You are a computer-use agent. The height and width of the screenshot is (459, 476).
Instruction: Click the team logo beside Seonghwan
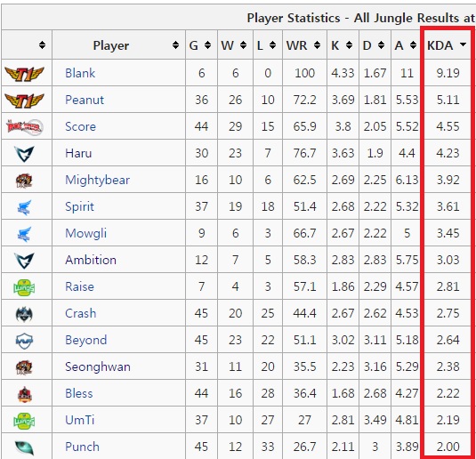24,367
